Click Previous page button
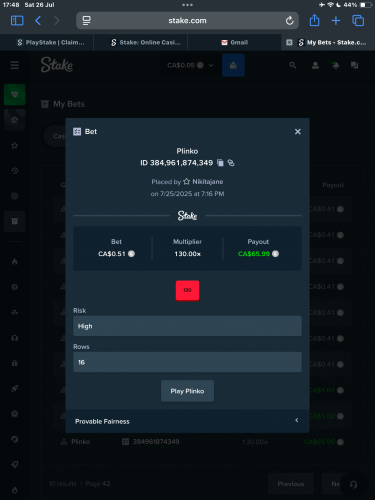The height and width of the screenshot is (500, 375). (291, 484)
